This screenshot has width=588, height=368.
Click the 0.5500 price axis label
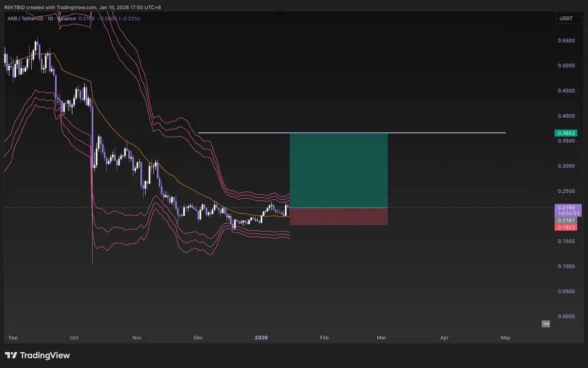click(x=565, y=41)
